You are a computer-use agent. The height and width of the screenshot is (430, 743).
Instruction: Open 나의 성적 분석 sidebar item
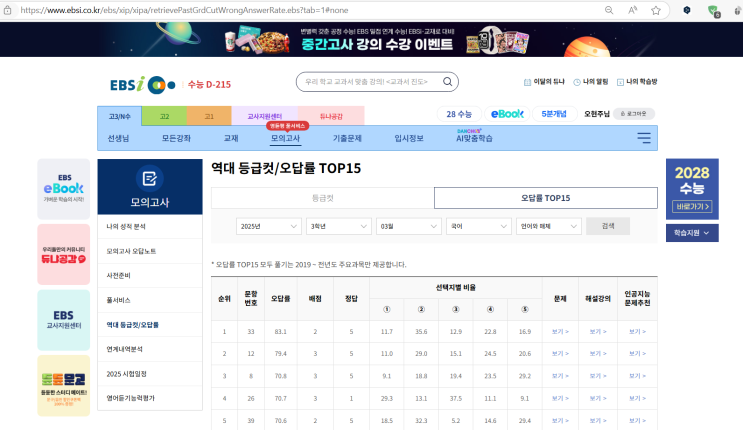pos(150,227)
